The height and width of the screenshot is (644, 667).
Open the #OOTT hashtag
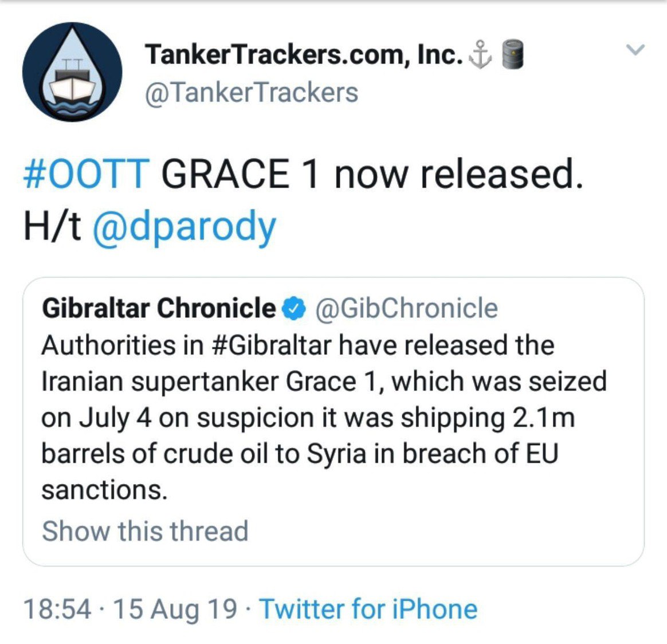86,174
